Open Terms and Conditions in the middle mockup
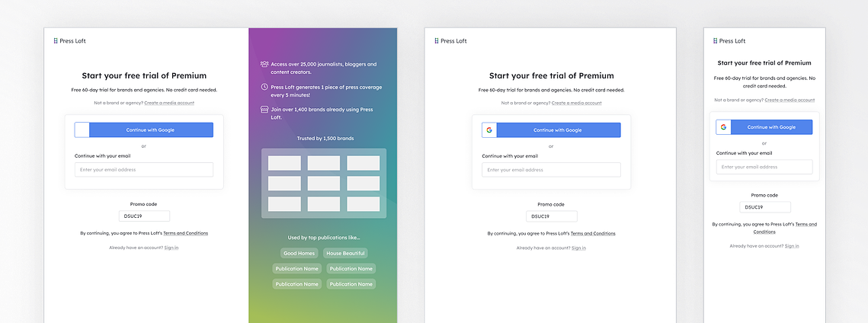868x323 pixels. pos(593,233)
